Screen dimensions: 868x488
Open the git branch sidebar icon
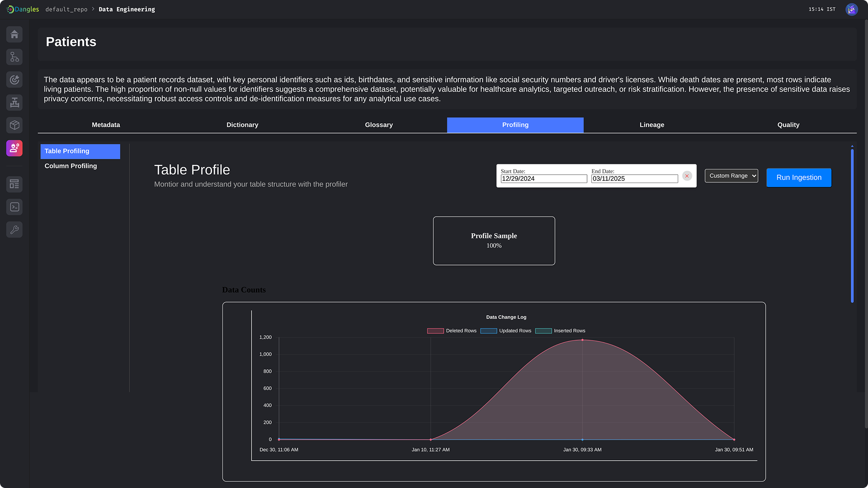coord(15,57)
